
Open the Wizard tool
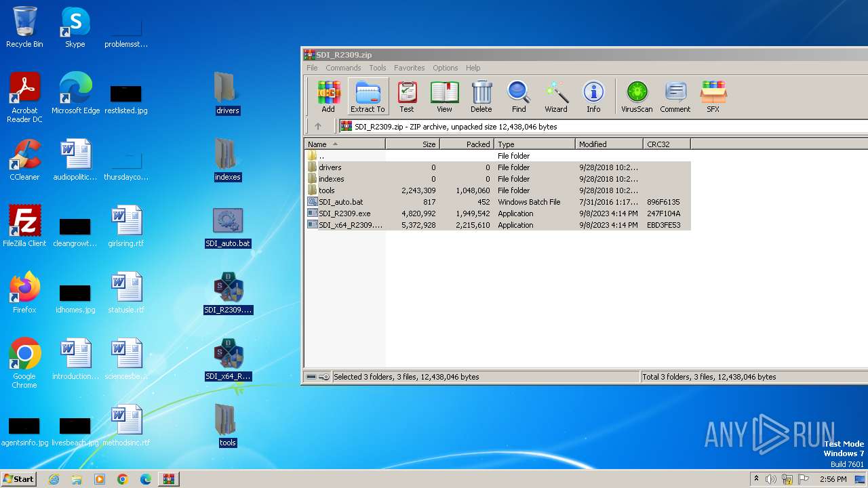click(556, 96)
